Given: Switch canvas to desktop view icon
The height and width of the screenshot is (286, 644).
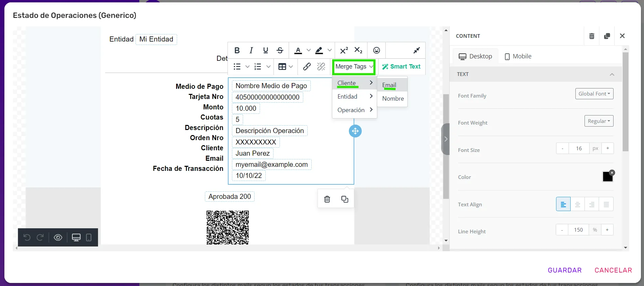Looking at the screenshot, I should (x=76, y=237).
